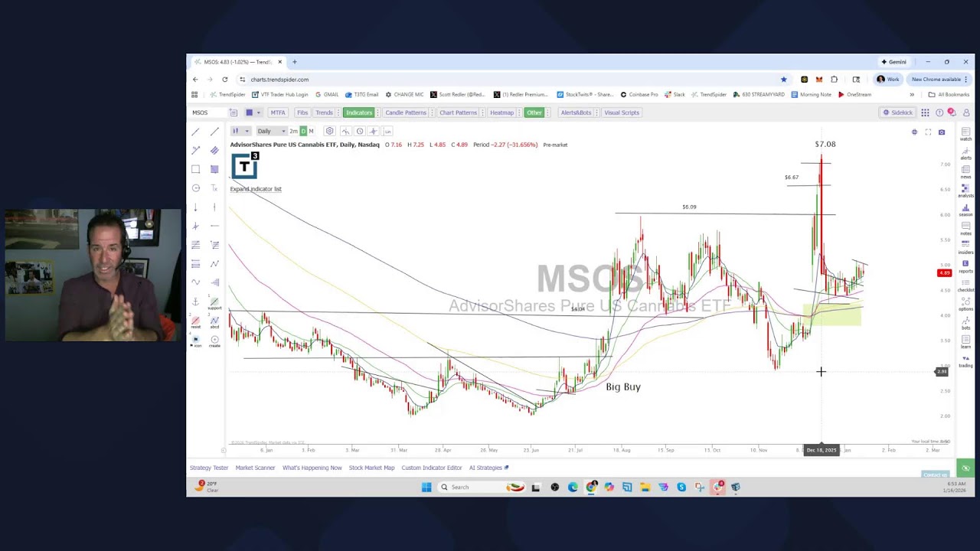The image size is (980, 551).
Task: Open the insiders sidebar panel
Action: (x=965, y=247)
